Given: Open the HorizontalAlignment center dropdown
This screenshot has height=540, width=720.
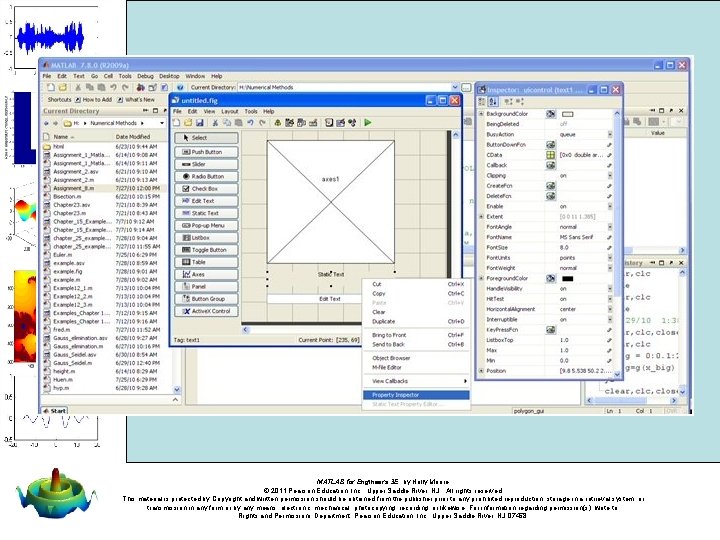Looking at the screenshot, I should [610, 309].
